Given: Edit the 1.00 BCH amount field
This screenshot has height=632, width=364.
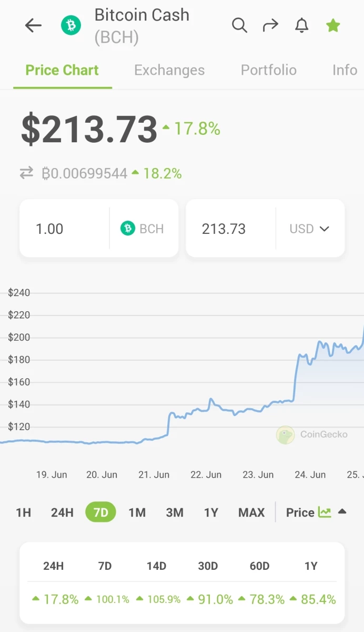Looking at the screenshot, I should (64, 228).
